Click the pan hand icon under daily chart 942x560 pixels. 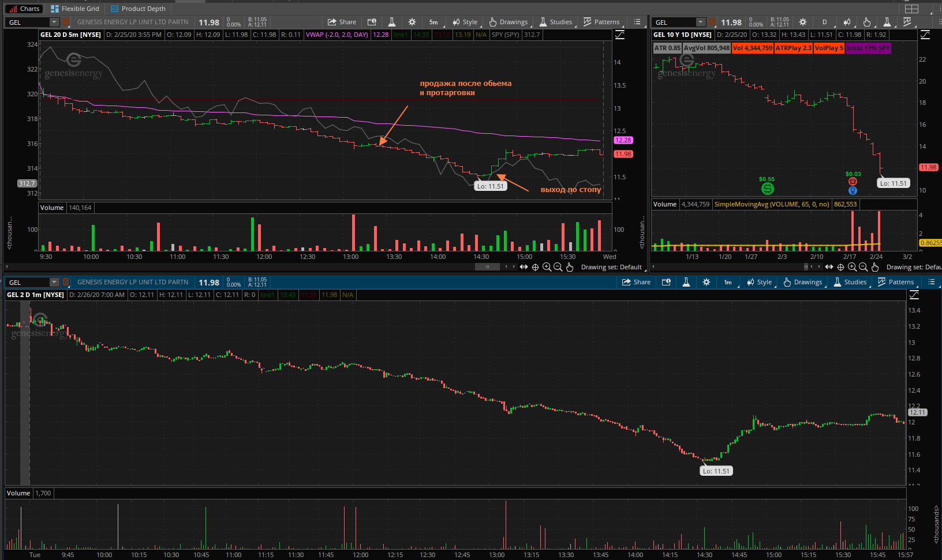tap(875, 267)
